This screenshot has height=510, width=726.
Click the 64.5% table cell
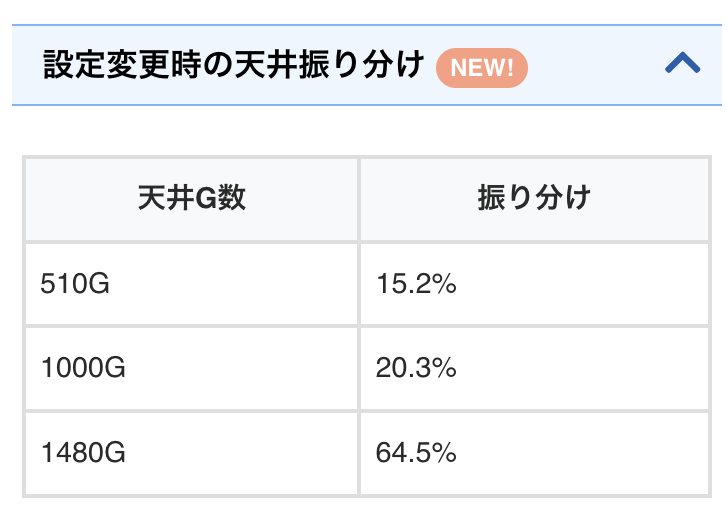[534, 453]
